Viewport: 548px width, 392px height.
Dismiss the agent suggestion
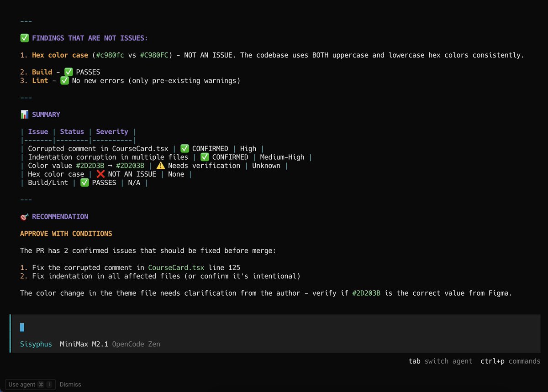70,385
